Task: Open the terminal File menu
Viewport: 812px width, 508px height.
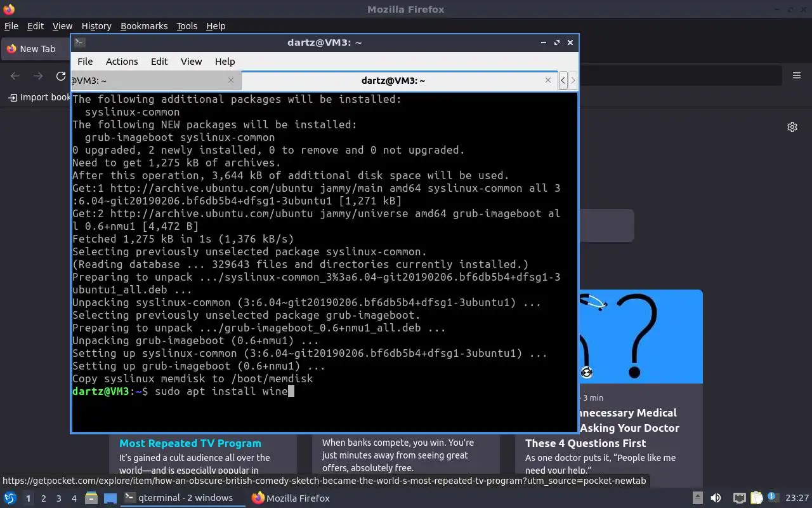Action: click(x=85, y=62)
